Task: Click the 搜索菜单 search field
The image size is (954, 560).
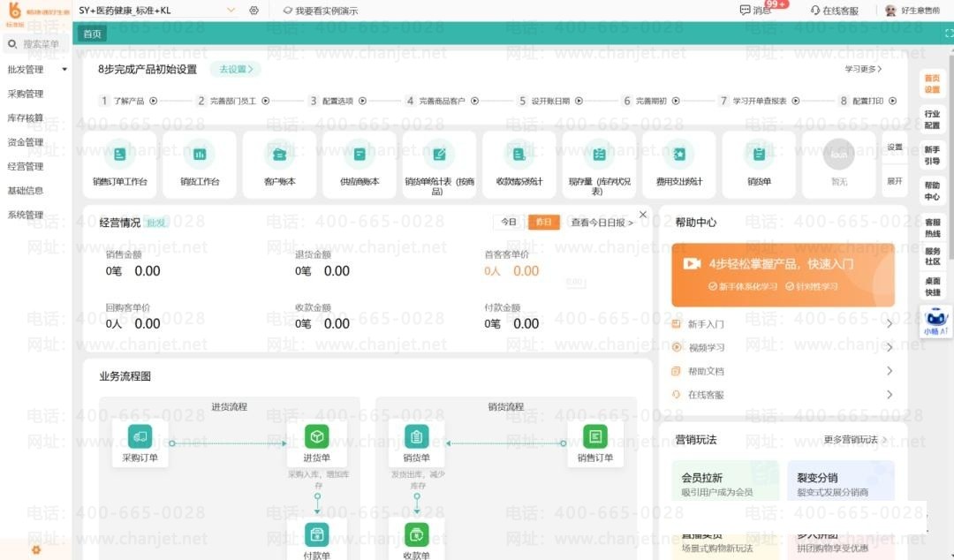Action: (x=36, y=44)
